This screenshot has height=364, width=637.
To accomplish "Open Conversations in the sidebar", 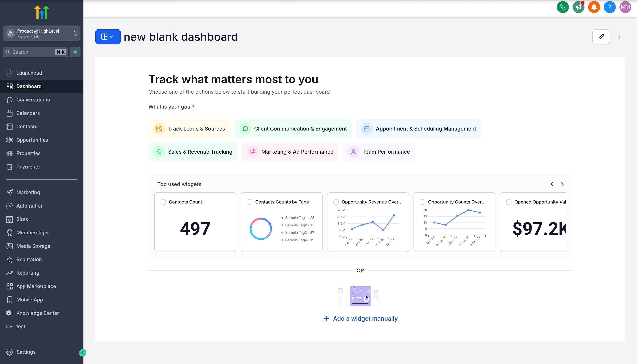I will click(33, 100).
